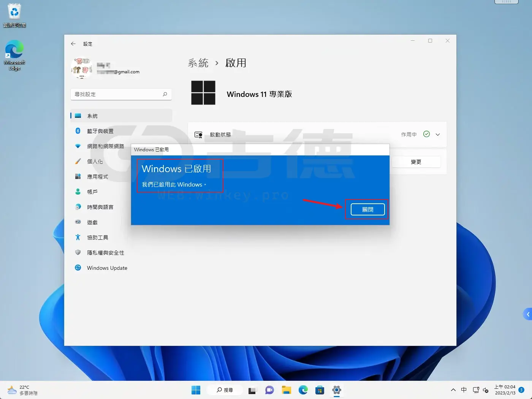Open the Recycle Bin desktop icon

(x=14, y=16)
